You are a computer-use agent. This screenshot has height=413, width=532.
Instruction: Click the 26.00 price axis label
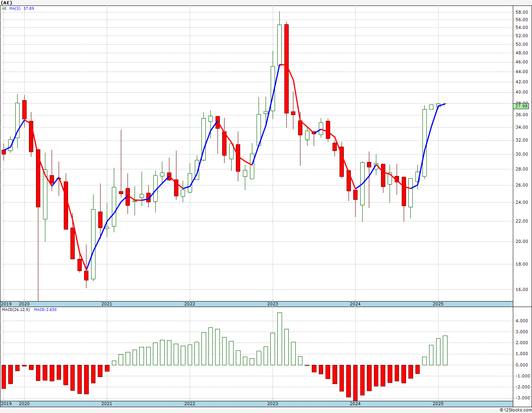(x=521, y=185)
